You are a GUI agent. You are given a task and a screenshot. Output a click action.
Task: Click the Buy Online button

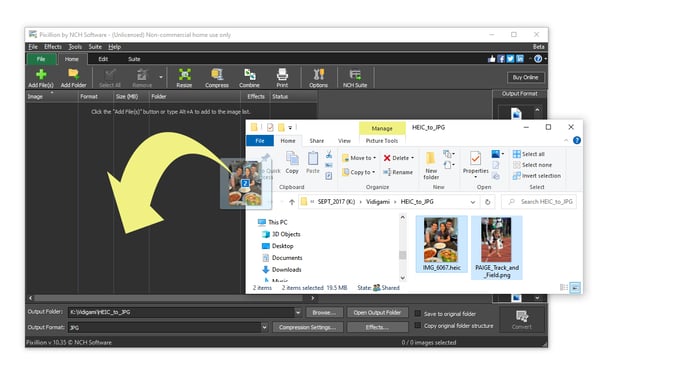point(526,77)
